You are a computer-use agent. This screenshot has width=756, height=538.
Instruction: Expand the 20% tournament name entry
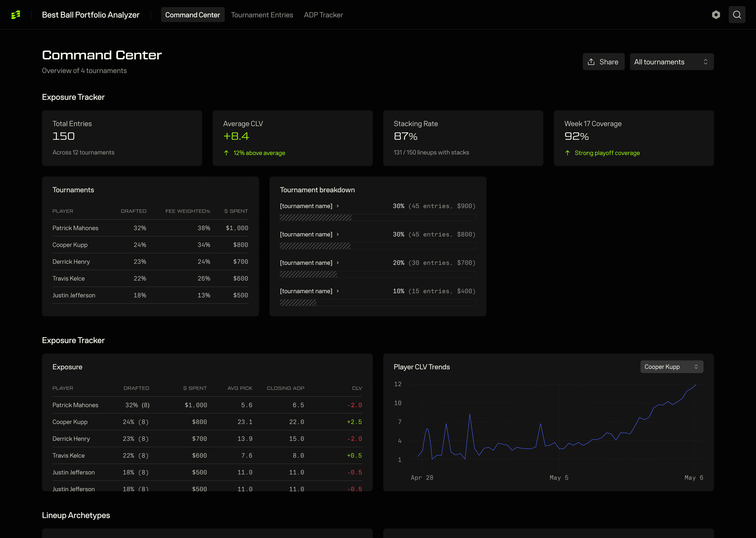coord(306,263)
